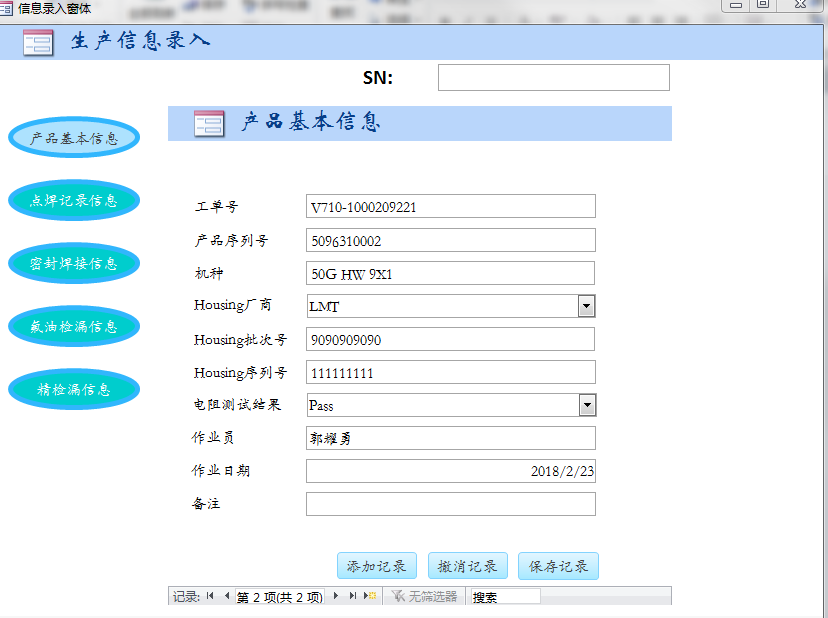Expand the Housing厂商 dropdown arrow
The width and height of the screenshot is (828, 618).
(587, 306)
